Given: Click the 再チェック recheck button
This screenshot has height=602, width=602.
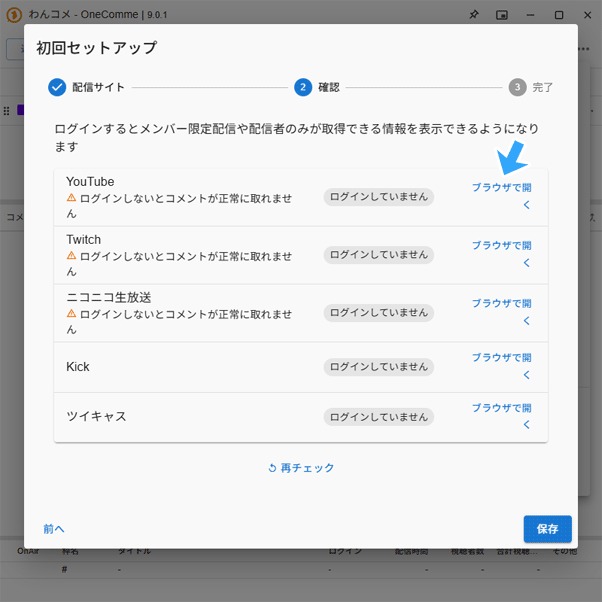Looking at the screenshot, I should click(301, 468).
